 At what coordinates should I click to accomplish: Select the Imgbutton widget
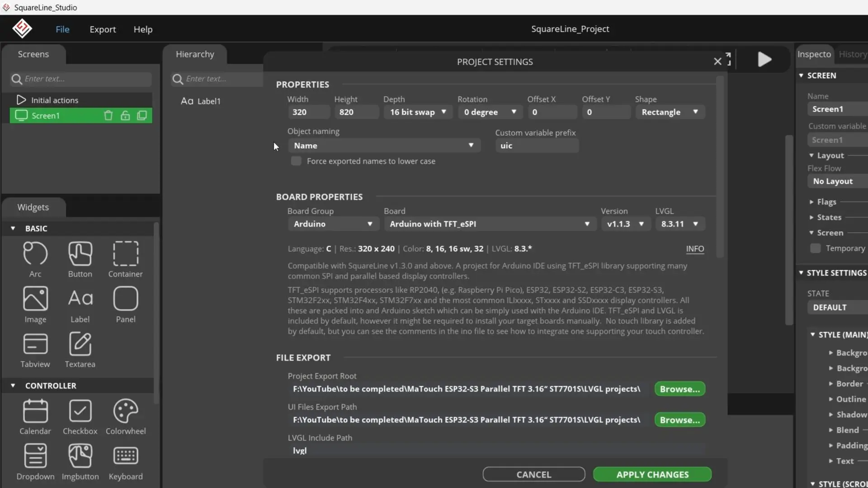[80, 462]
